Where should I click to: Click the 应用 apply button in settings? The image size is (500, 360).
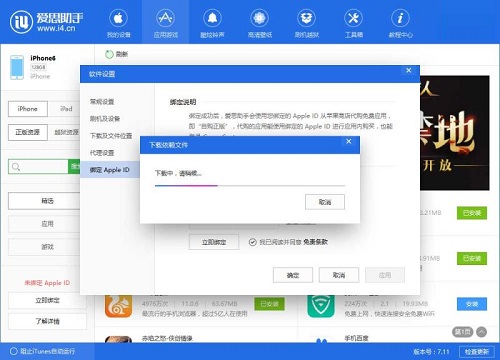click(385, 275)
